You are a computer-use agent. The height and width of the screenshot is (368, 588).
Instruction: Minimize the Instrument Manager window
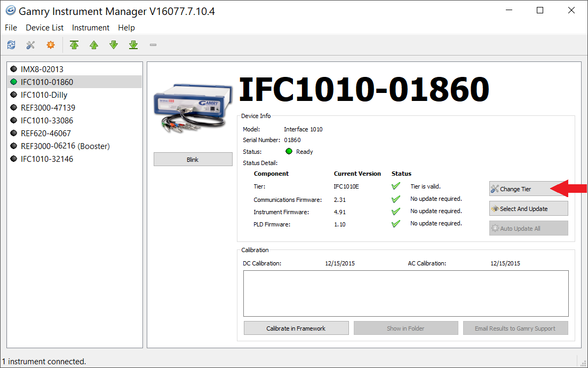[x=508, y=10]
